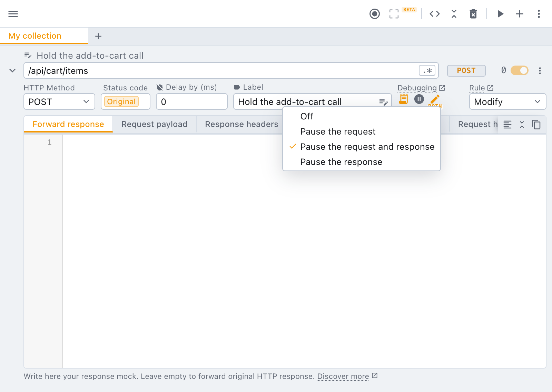This screenshot has width=552, height=392.
Task: Open the rule's three-dot options menu
Action: click(540, 71)
